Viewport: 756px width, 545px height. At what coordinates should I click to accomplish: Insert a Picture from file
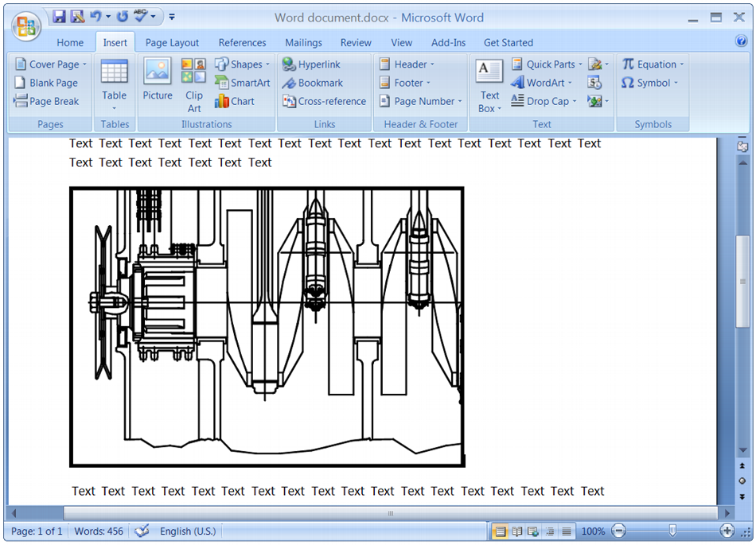coord(157,80)
